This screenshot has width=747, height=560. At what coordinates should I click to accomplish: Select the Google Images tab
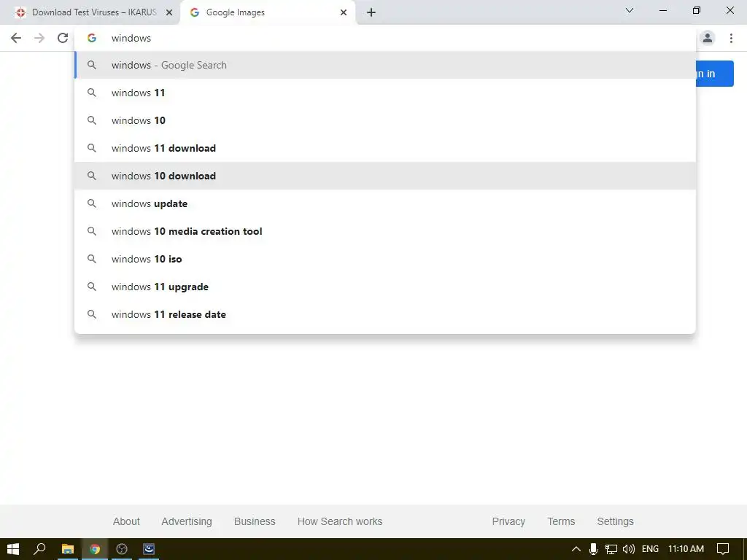coord(268,12)
